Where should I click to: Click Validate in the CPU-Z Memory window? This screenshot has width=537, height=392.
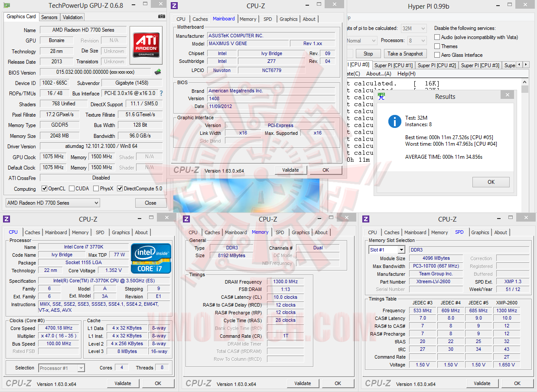[303, 383]
